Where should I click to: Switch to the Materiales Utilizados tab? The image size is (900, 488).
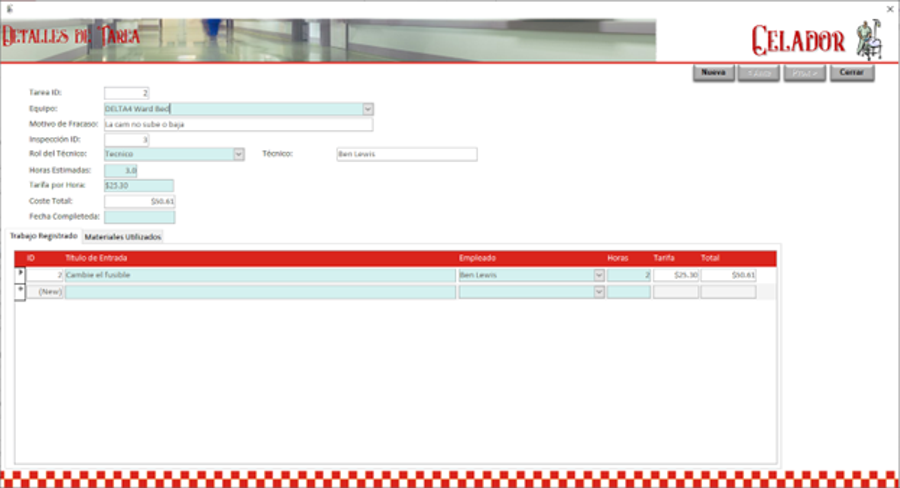pyautogui.click(x=121, y=237)
